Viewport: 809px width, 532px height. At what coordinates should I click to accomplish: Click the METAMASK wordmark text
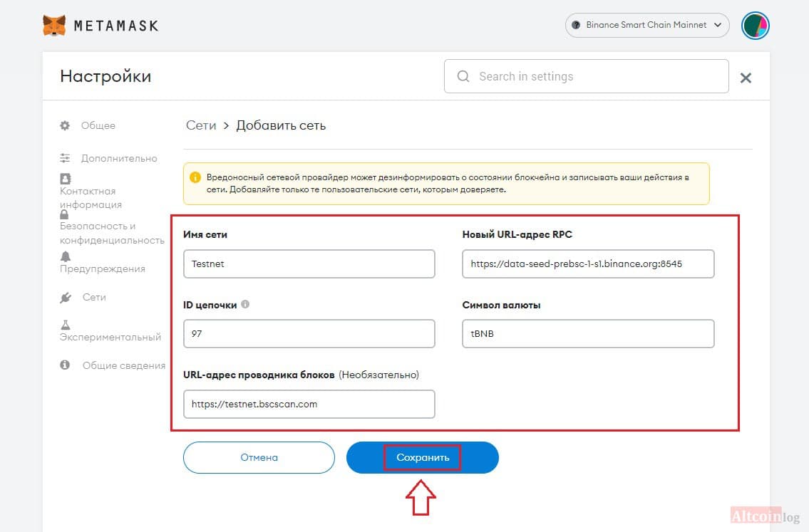point(116,26)
